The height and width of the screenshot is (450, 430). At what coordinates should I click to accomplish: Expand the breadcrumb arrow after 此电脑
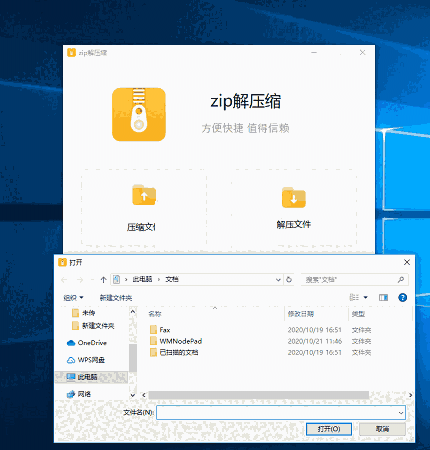click(159, 279)
